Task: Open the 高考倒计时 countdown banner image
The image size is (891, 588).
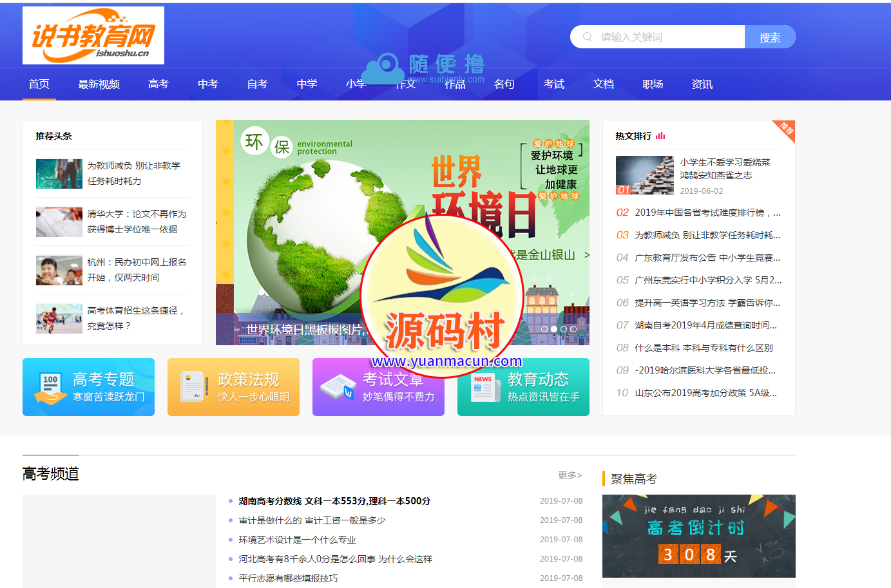Action: (x=698, y=536)
